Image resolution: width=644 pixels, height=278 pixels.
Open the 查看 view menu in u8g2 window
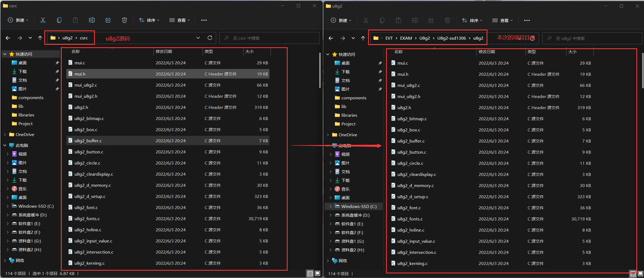(x=502, y=20)
